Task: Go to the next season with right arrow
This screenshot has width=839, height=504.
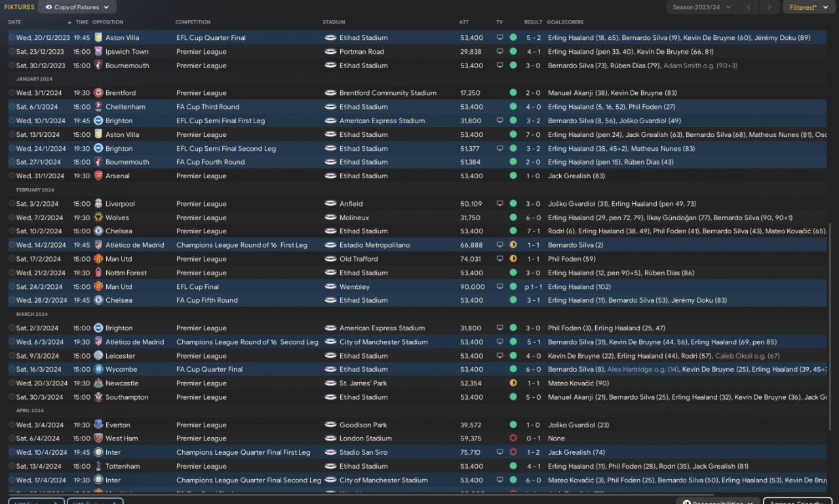Action: click(x=769, y=7)
